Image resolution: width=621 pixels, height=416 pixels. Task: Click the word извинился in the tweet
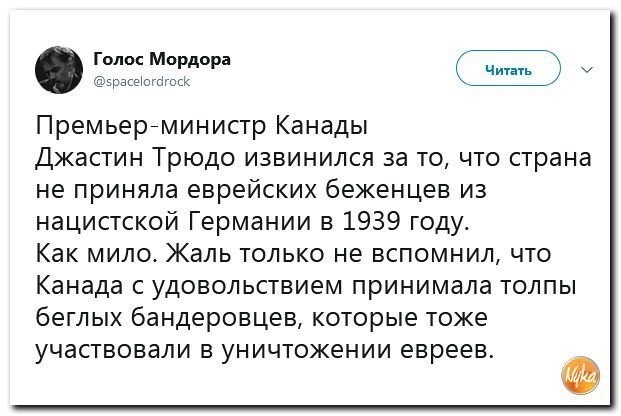click(310, 158)
